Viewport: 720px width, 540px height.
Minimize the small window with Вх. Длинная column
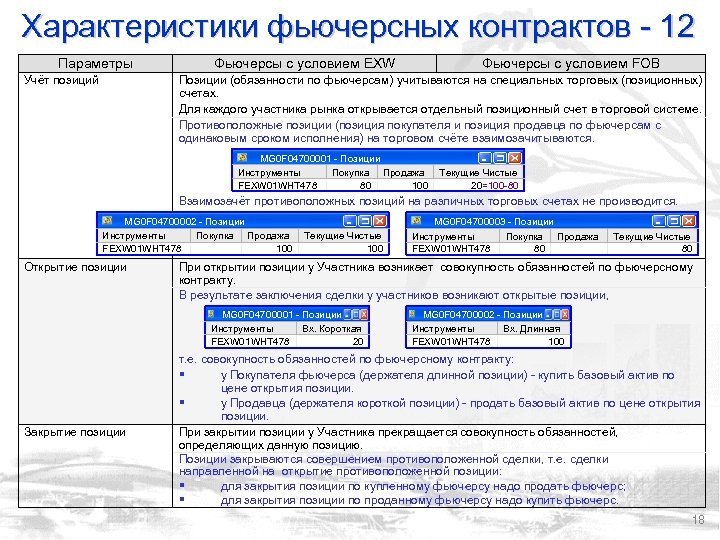[548, 315]
